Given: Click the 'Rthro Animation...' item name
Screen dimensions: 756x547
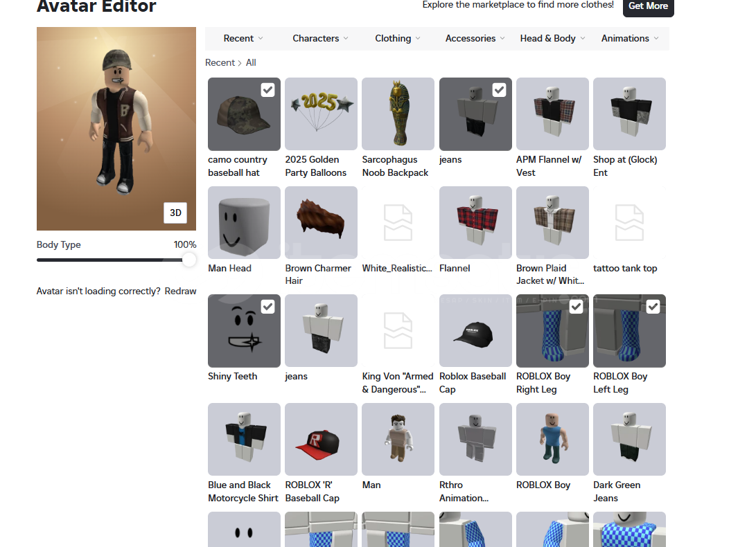Looking at the screenshot, I should [x=464, y=492].
